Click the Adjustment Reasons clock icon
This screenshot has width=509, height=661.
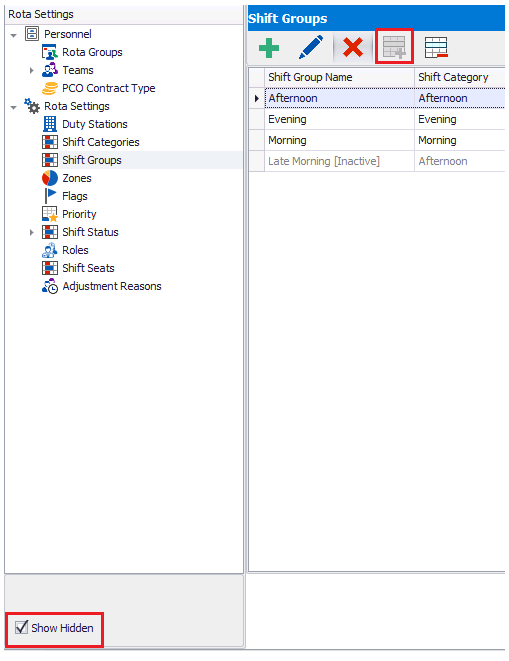pyautogui.click(x=50, y=286)
